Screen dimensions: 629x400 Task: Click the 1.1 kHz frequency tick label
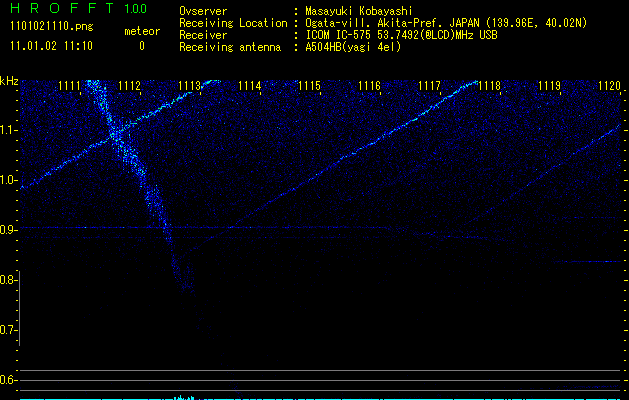(x=8, y=130)
